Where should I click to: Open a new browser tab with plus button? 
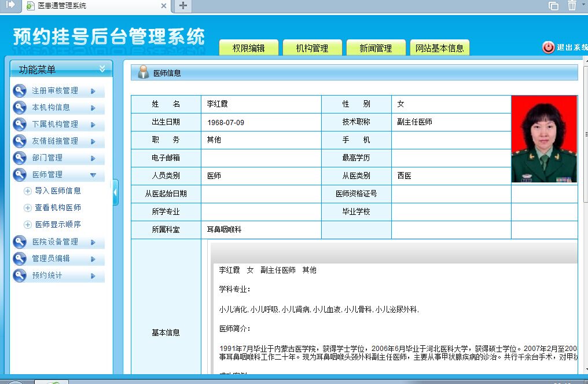point(183,6)
